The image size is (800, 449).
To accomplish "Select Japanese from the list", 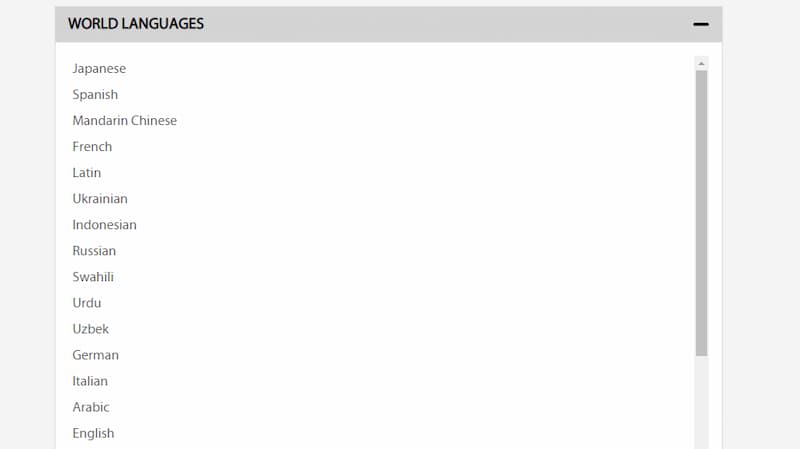I will (x=99, y=68).
